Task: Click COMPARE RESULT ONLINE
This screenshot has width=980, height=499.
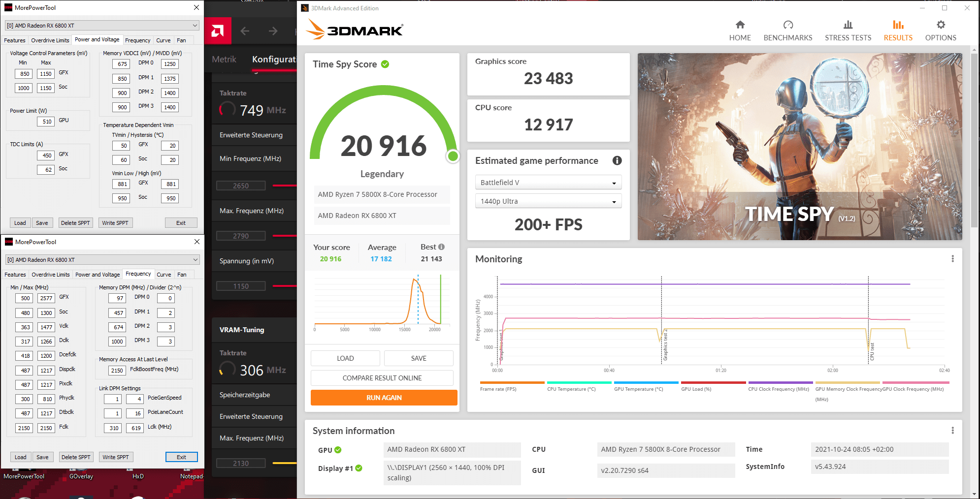Action: pyautogui.click(x=382, y=378)
